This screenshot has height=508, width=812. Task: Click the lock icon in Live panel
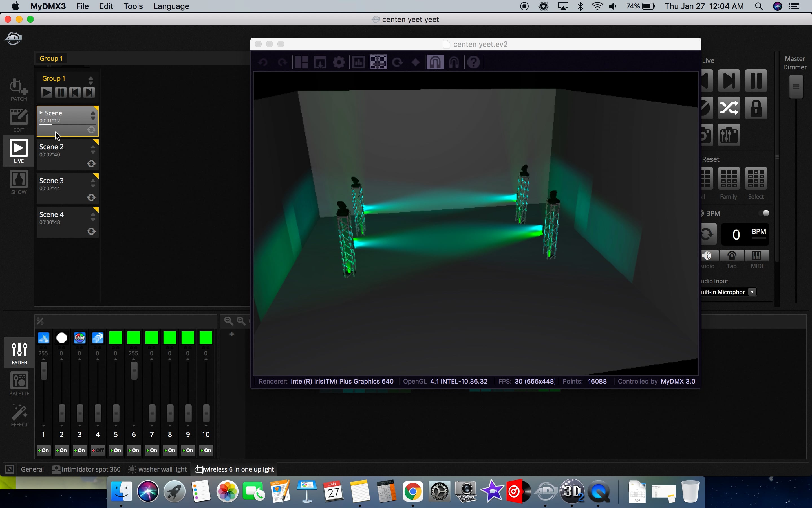click(x=756, y=108)
